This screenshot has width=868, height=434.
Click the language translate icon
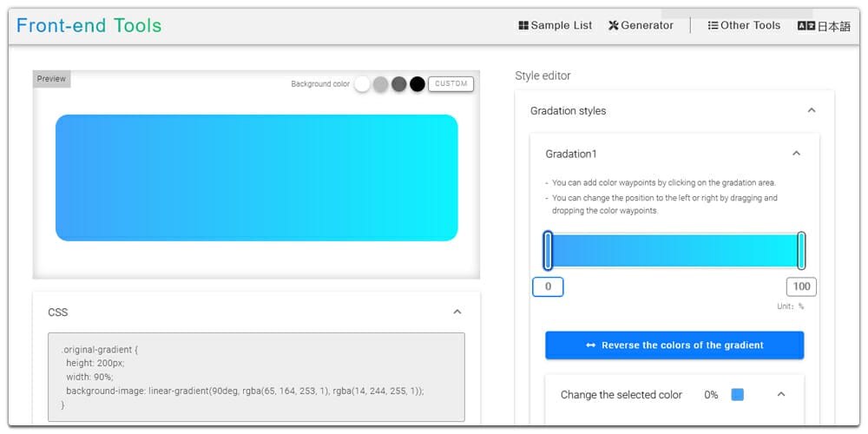806,26
